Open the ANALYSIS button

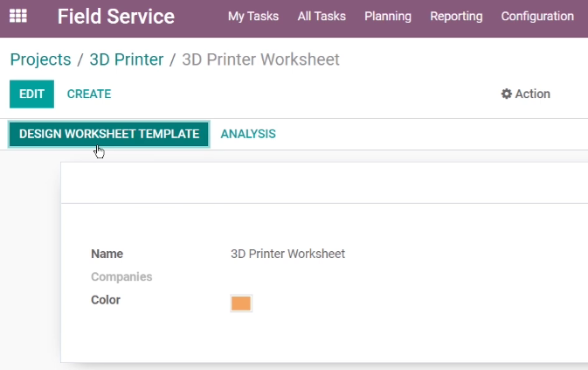tap(248, 134)
